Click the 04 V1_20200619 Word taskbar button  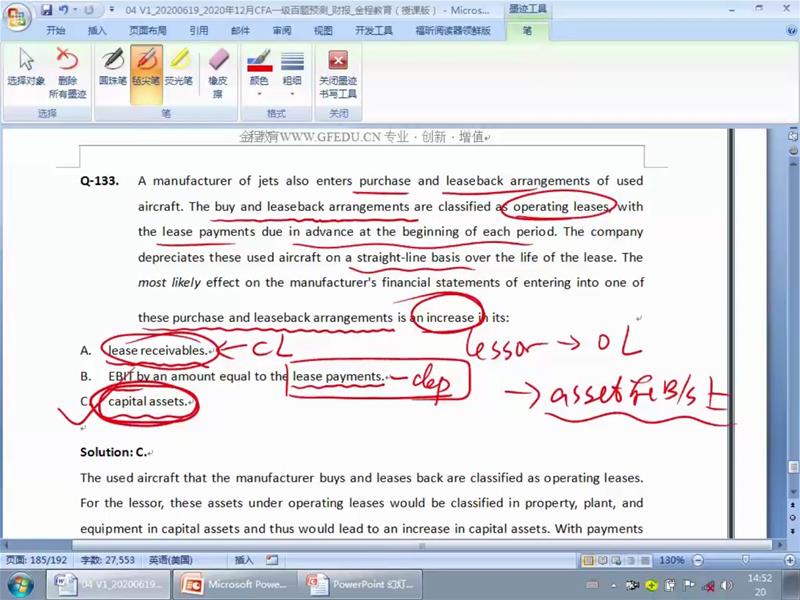[x=109, y=585]
